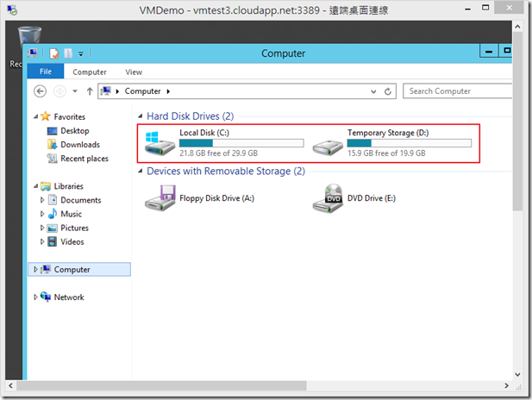
Task: Refresh the Computer view
Action: [388, 91]
